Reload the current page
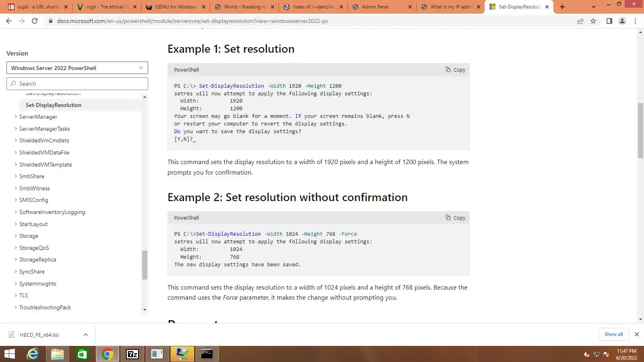Viewport: 644px width, 362px height. point(35,21)
